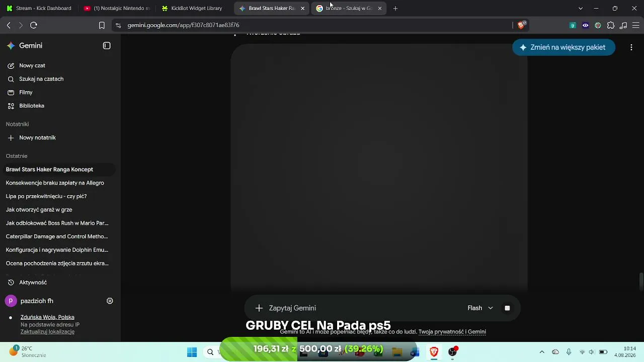This screenshot has width=644, height=362.
Task: Click the eye extension icon
Action: (x=586, y=25)
